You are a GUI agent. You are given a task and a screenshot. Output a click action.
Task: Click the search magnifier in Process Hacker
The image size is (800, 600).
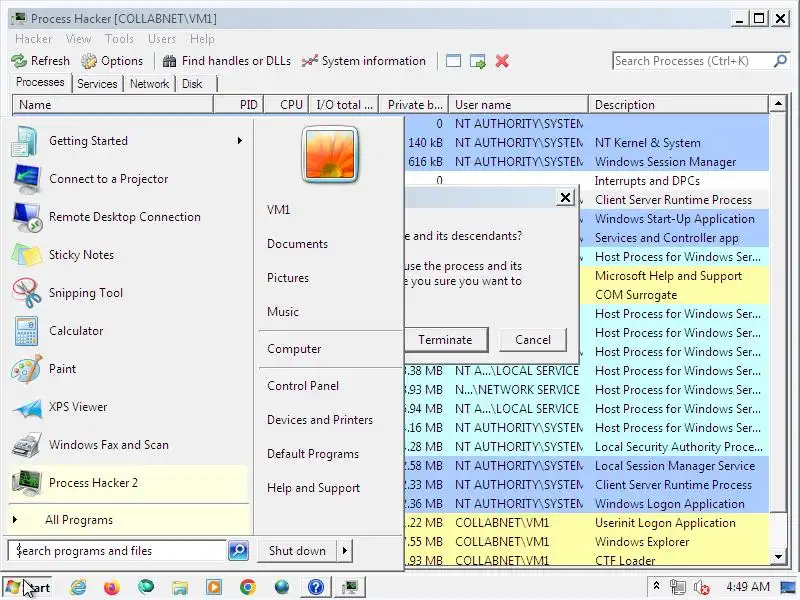point(780,61)
